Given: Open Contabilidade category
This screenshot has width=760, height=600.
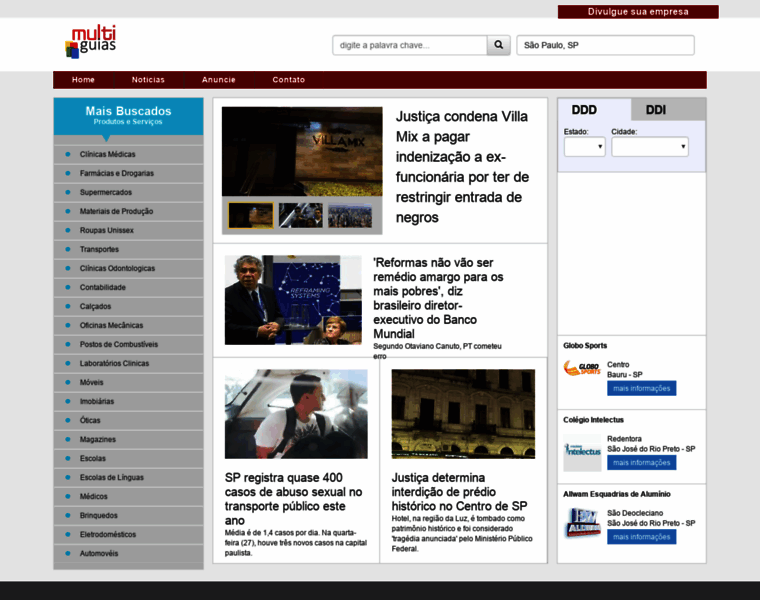Looking at the screenshot, I should pyautogui.click(x=128, y=287).
